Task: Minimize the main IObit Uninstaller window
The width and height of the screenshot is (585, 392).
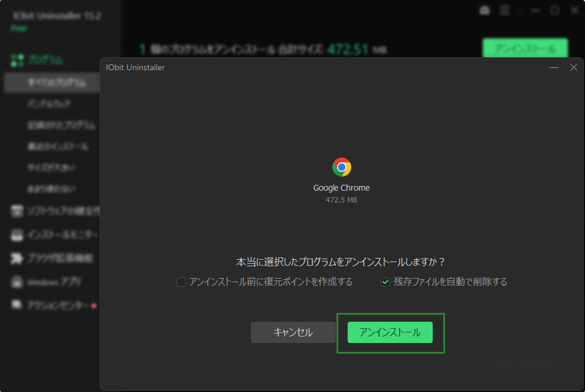Action: pos(535,10)
